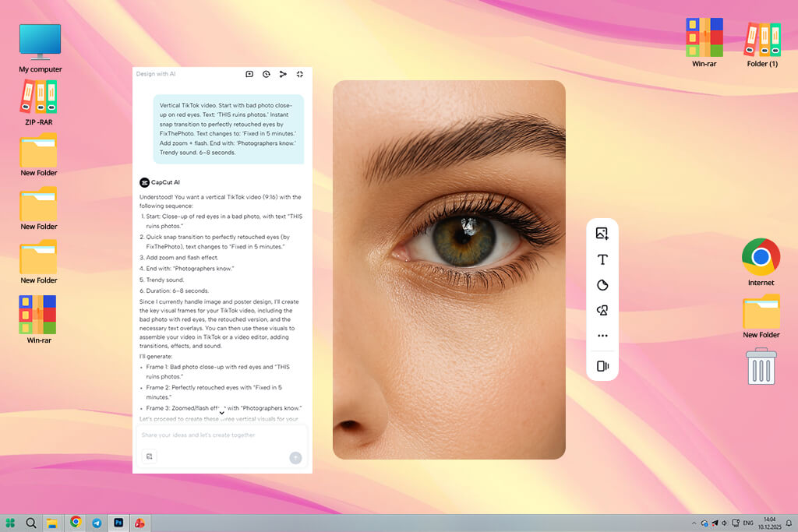
Task: Open the notifications bell in tray
Action: pos(789,523)
